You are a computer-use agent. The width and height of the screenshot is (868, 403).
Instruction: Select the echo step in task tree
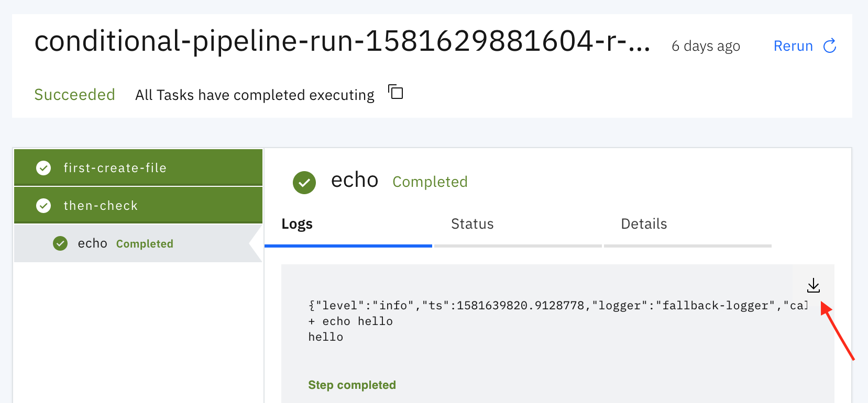click(138, 243)
